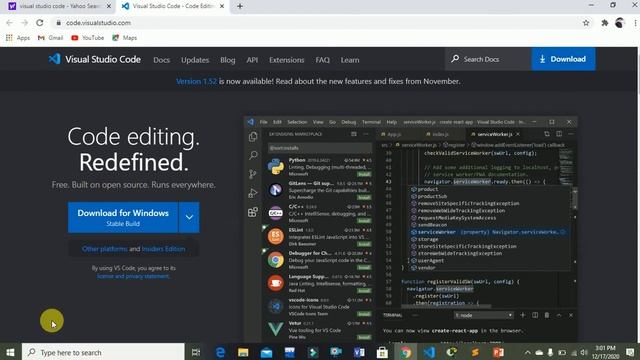Image resolution: width=640 pixels, height=360 pixels.
Task: Close the Yahoo Search tab
Action: [x=109, y=6]
